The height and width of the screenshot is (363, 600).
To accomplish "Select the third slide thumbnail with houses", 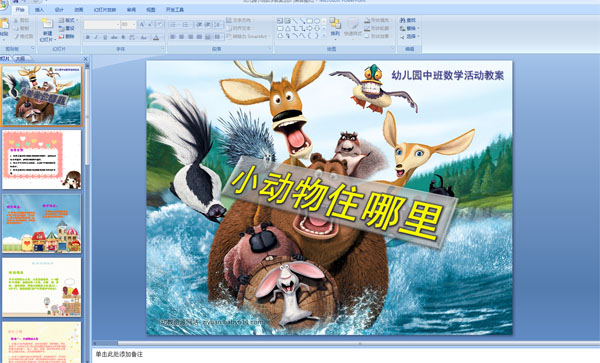I will click(42, 223).
